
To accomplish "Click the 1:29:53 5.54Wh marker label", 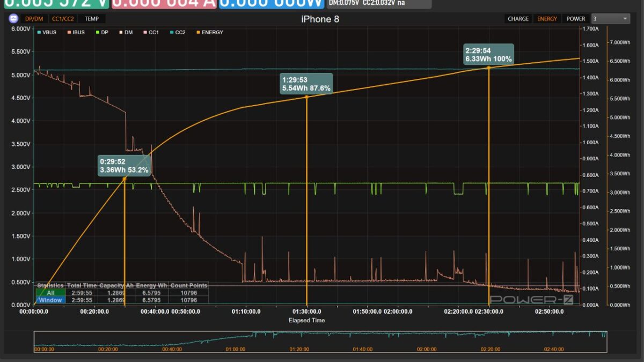I will tap(306, 84).
